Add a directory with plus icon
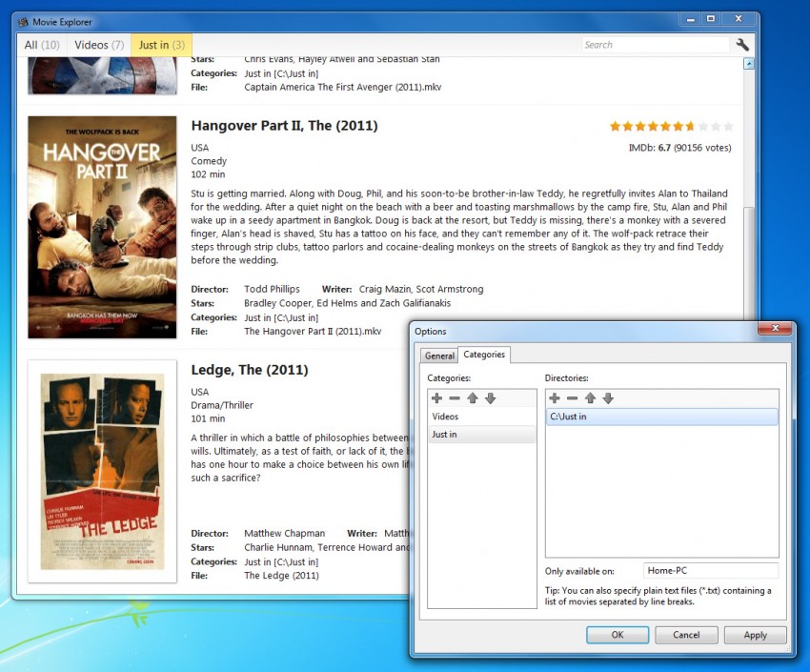 pos(555,397)
